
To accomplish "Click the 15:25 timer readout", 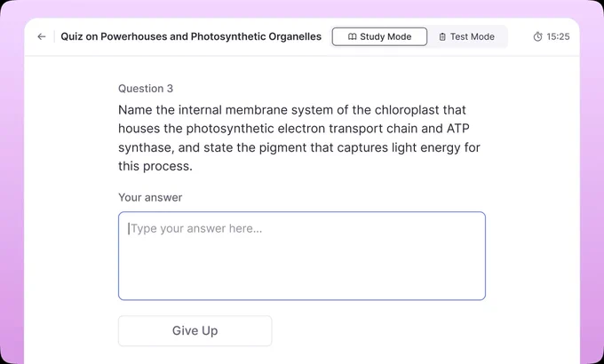I will (x=558, y=36).
